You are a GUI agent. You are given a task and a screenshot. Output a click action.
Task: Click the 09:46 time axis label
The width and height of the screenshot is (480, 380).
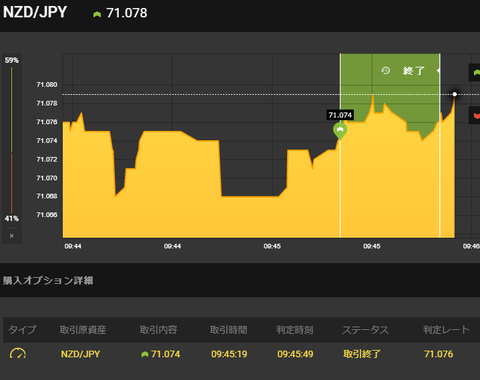(x=471, y=246)
